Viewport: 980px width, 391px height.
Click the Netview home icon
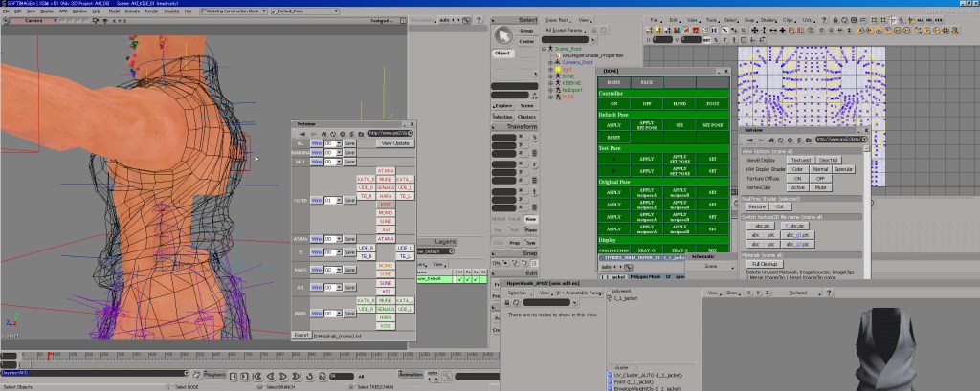coord(323,133)
